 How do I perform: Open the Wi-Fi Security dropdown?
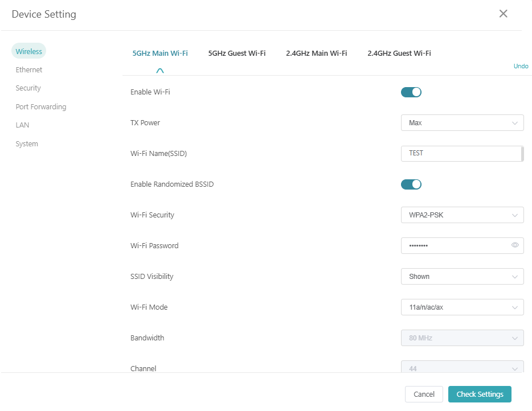[x=462, y=215]
